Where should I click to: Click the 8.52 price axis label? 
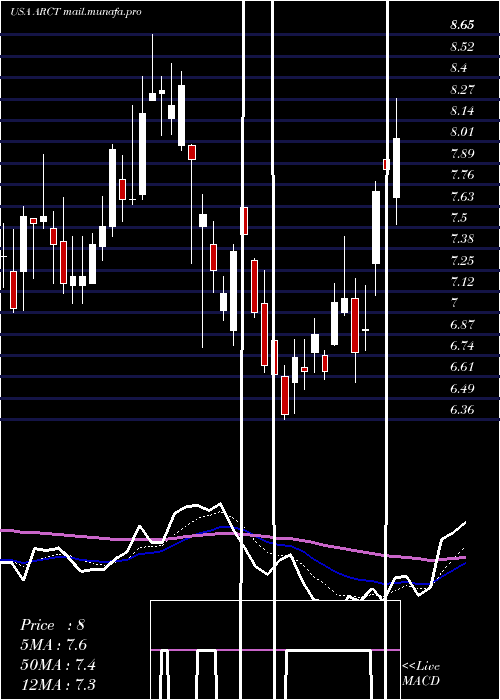coord(462,46)
